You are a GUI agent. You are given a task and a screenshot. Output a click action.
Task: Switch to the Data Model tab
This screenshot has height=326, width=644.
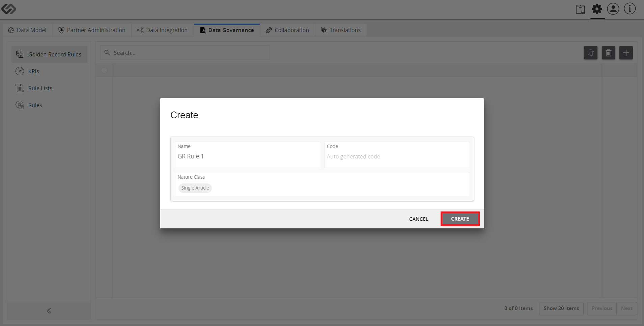(27, 30)
